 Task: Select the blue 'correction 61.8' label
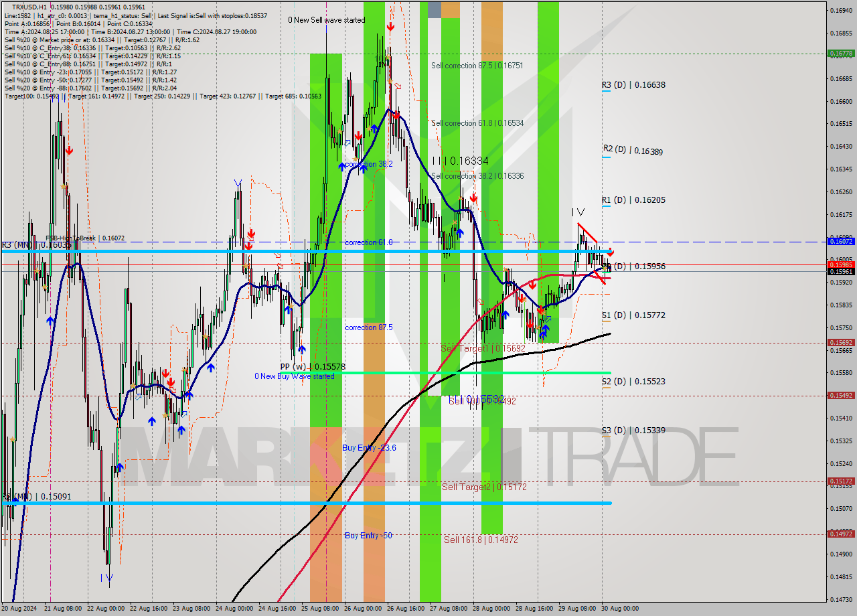click(369, 242)
